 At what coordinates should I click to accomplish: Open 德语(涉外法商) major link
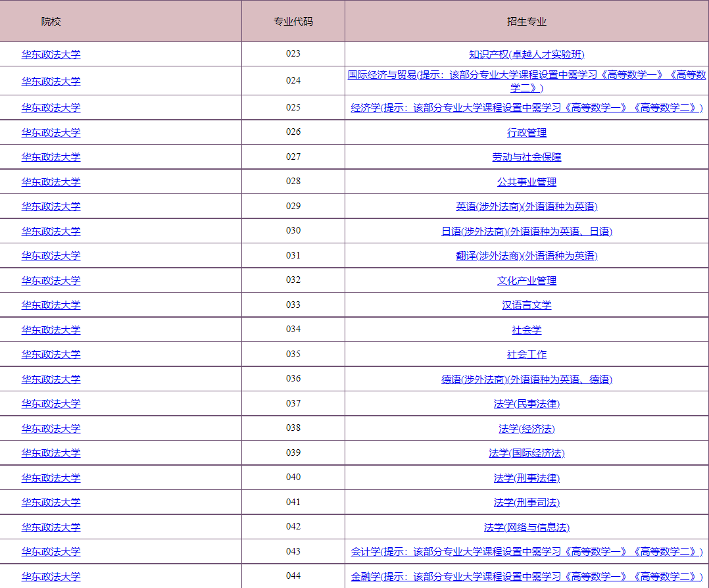tap(526, 379)
